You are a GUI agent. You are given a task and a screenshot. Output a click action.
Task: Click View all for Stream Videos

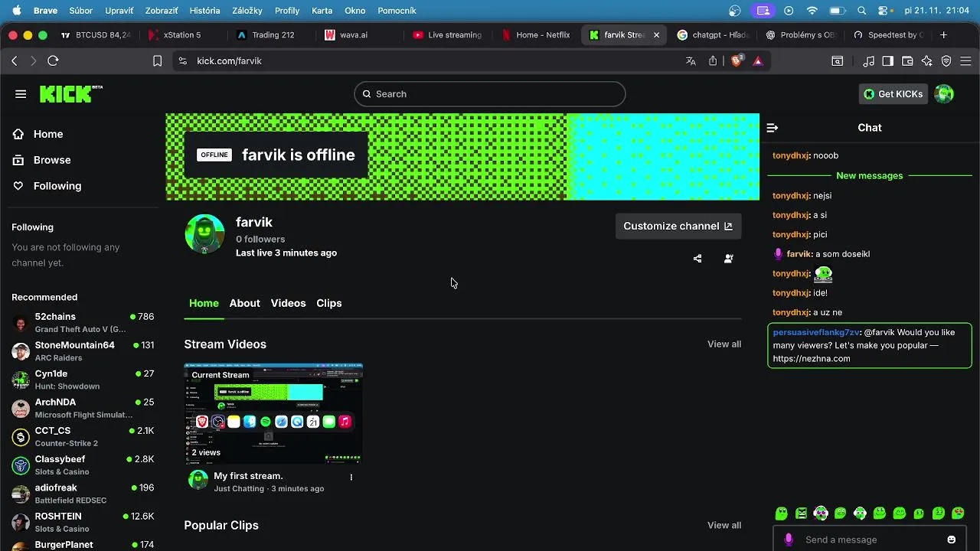[x=724, y=344]
